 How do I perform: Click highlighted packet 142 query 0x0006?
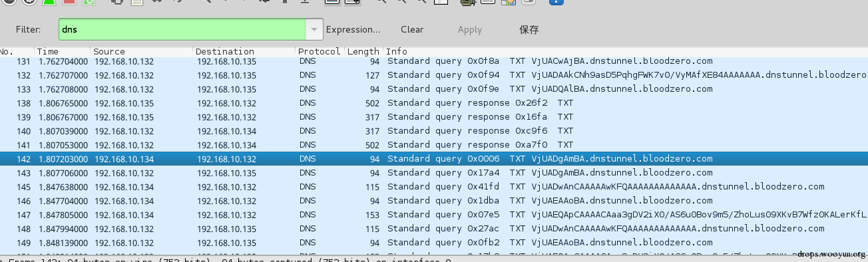[x=434, y=159]
